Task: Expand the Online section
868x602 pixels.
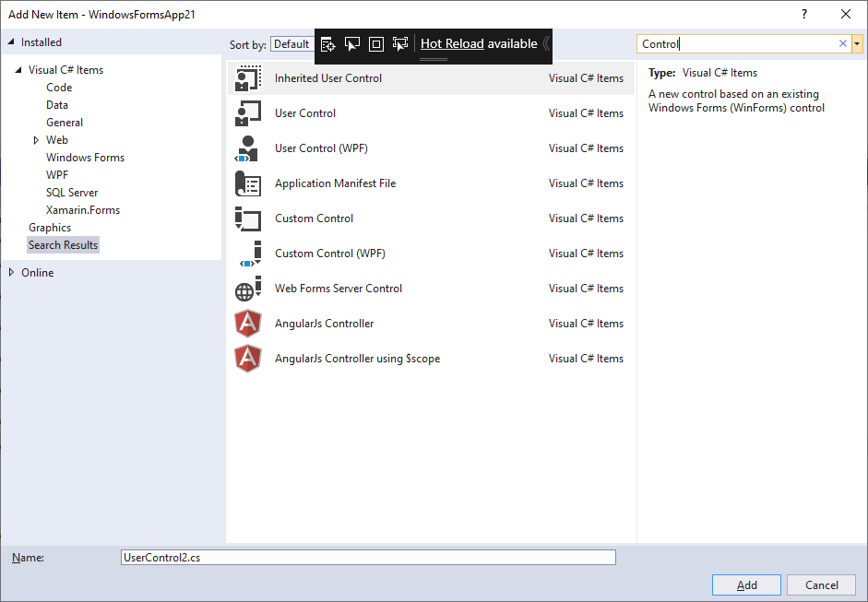Action: [11, 272]
